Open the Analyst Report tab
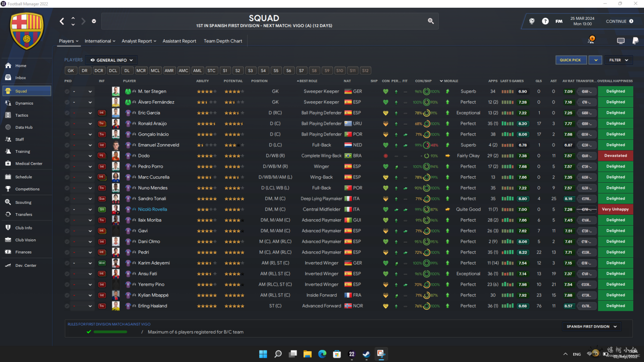Screen dimensions: 644x362 pyautogui.click(x=139, y=41)
